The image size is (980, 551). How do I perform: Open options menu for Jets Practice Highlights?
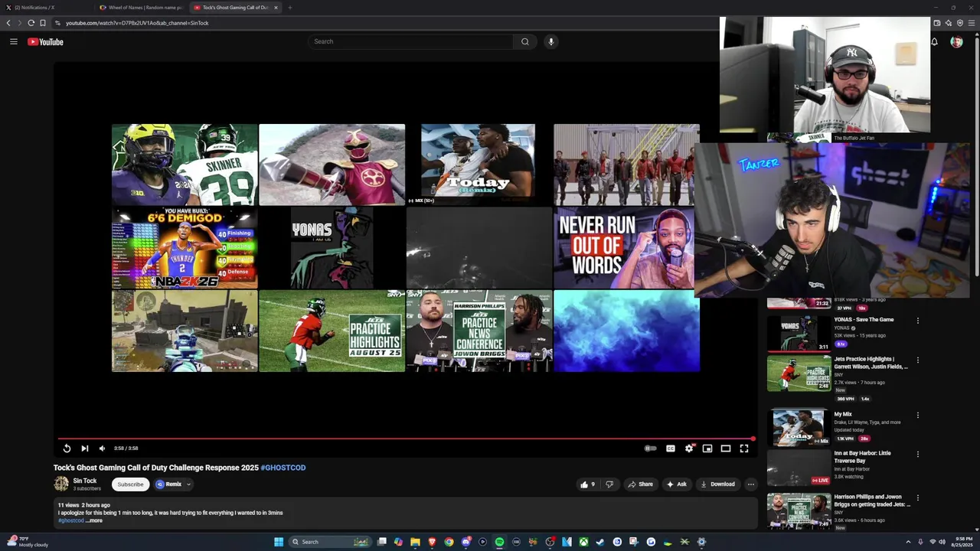[x=917, y=360]
